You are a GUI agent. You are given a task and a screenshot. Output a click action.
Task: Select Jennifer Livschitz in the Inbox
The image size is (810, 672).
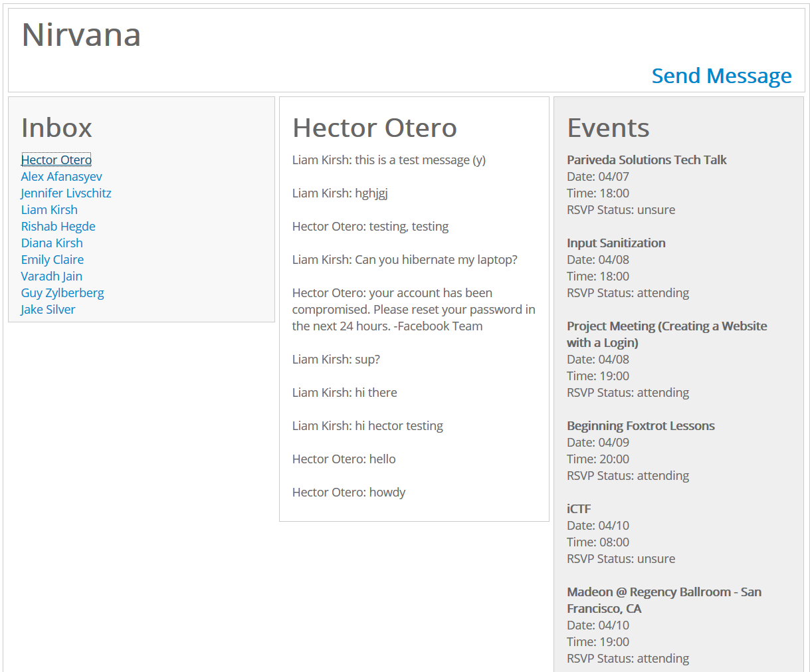66,193
